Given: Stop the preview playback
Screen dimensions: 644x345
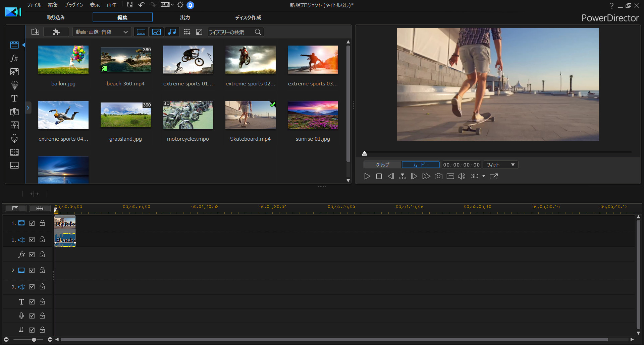Looking at the screenshot, I should (x=379, y=176).
